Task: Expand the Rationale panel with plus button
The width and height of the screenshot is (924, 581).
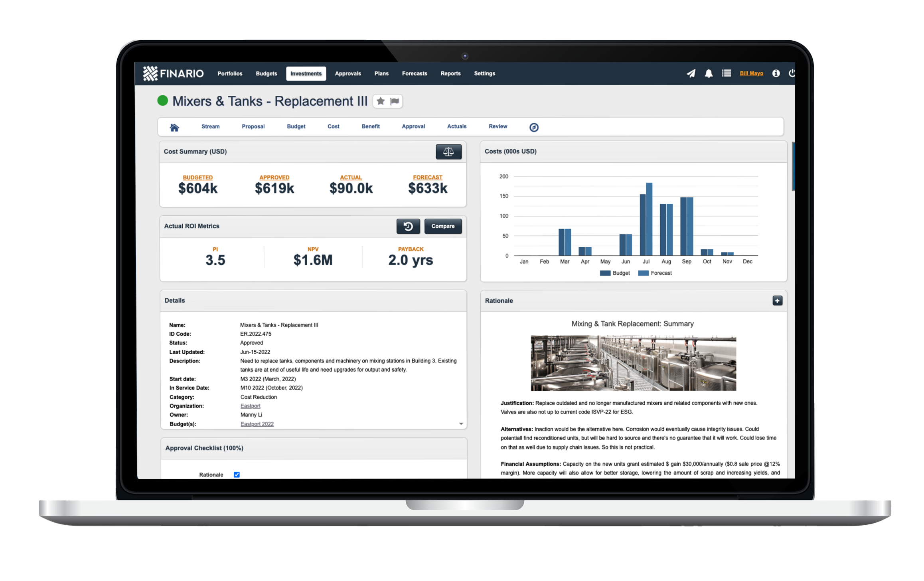Action: (777, 301)
